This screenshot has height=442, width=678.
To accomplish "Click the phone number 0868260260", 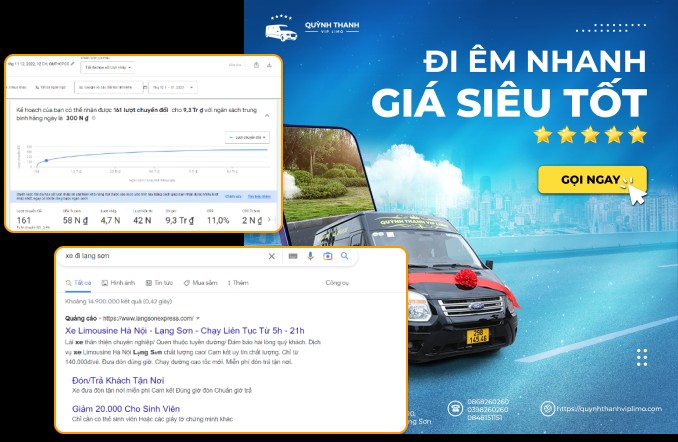I will 488,402.
